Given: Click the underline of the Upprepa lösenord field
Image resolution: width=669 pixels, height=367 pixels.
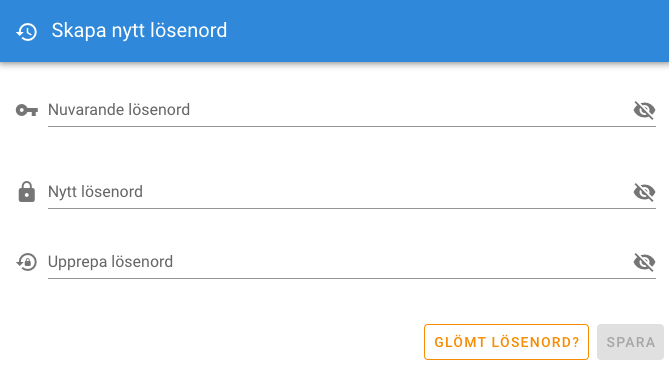Looking at the screenshot, I should coord(352,278).
